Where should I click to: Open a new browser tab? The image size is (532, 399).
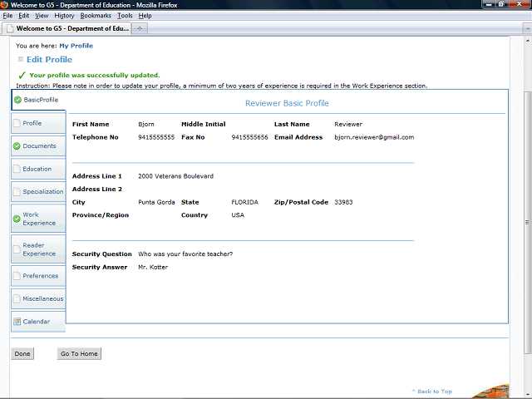140,28
